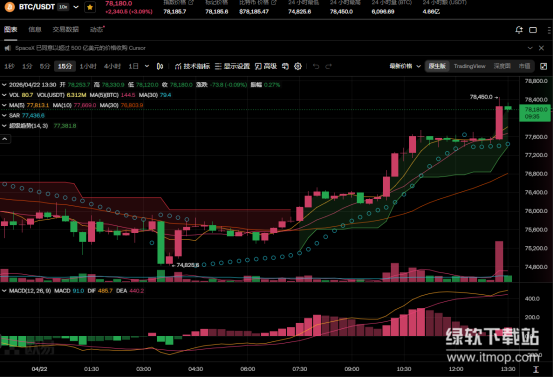The image size is (554, 377).
Task: Switch to 深度图 depth chart mode
Action: [502, 66]
